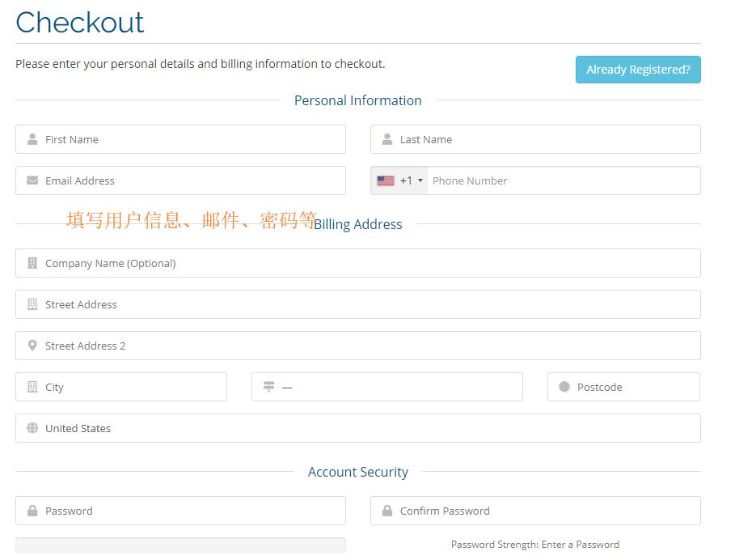This screenshot has width=756, height=560.
Task: Click the padlock icon in Password field
Action: pyautogui.click(x=32, y=511)
